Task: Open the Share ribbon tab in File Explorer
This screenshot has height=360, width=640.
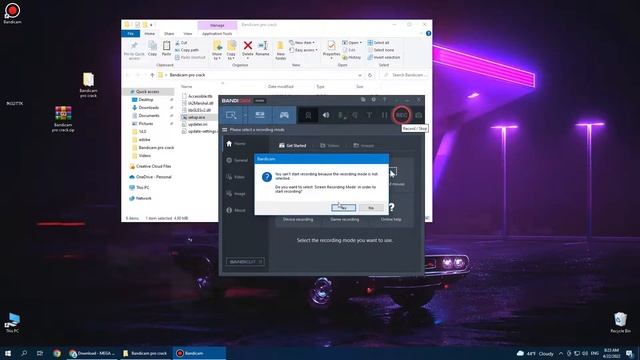Action: tap(169, 33)
